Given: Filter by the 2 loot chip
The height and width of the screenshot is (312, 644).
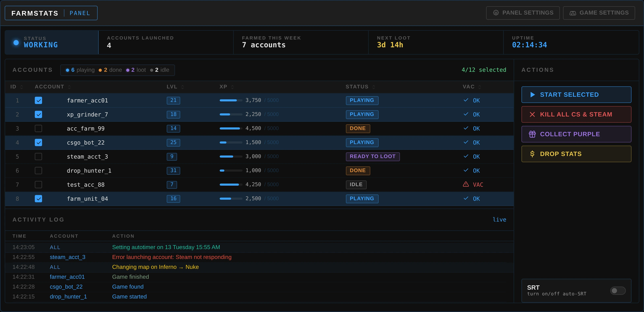Looking at the screenshot, I should click(136, 70).
